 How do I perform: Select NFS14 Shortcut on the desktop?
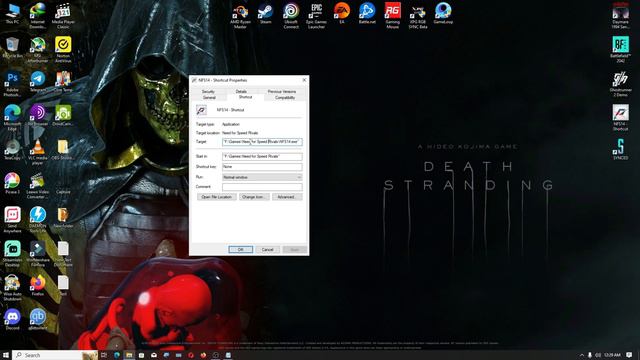click(x=620, y=118)
